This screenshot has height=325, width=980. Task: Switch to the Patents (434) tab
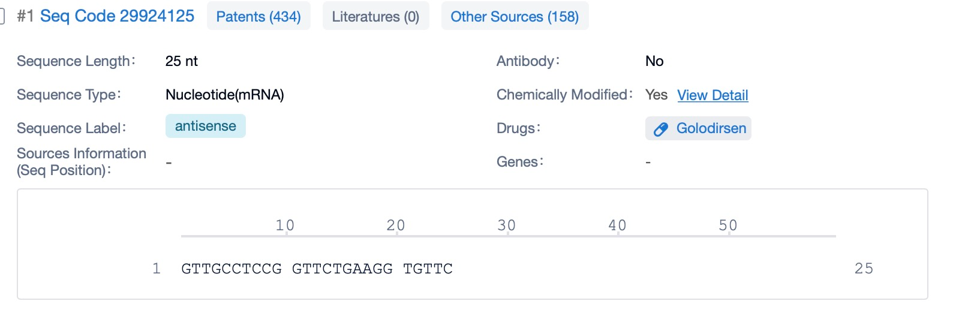258,16
